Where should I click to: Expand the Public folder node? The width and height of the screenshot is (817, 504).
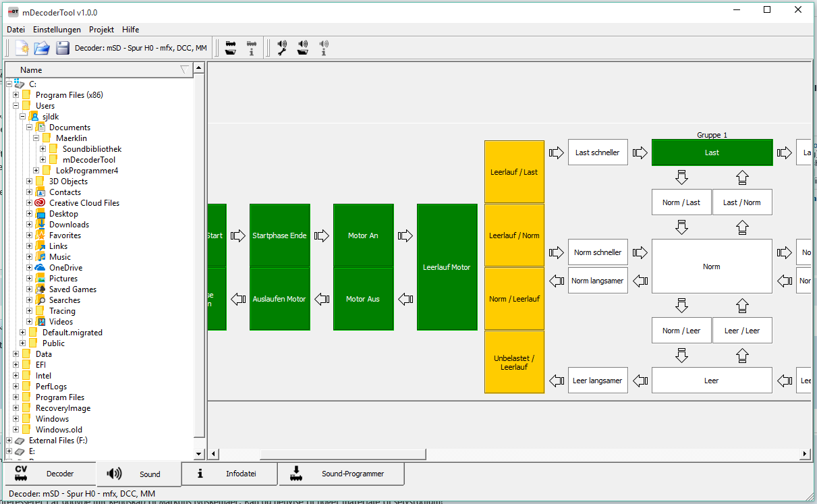[22, 343]
